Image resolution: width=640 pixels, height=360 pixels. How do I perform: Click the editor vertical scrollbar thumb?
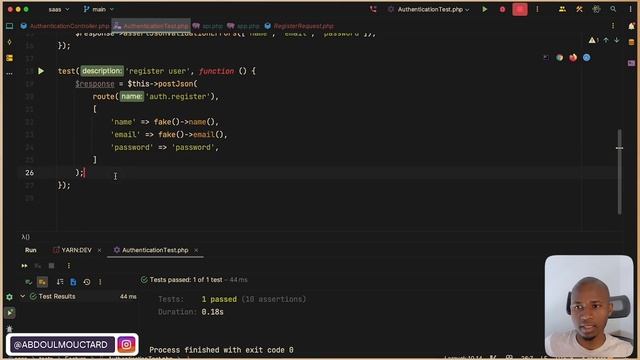tap(619, 171)
